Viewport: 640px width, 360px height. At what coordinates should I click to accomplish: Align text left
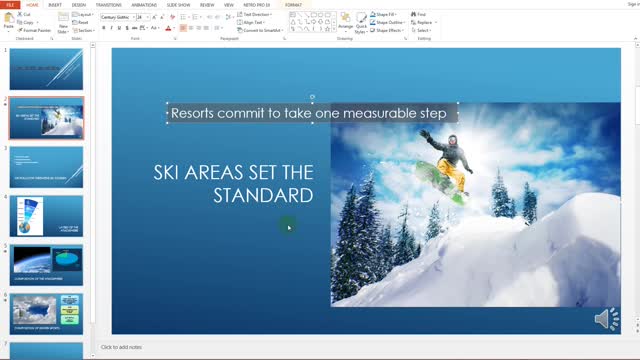coord(183,28)
